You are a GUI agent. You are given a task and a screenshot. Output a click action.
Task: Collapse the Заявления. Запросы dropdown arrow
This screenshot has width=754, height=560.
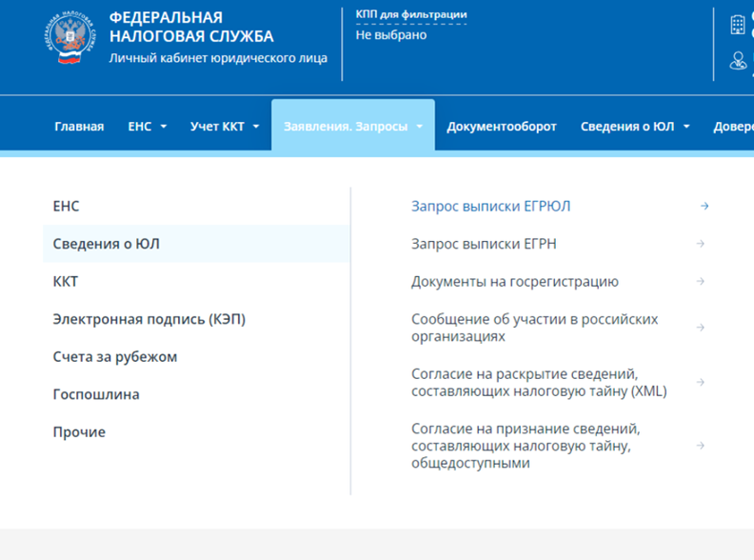419,127
